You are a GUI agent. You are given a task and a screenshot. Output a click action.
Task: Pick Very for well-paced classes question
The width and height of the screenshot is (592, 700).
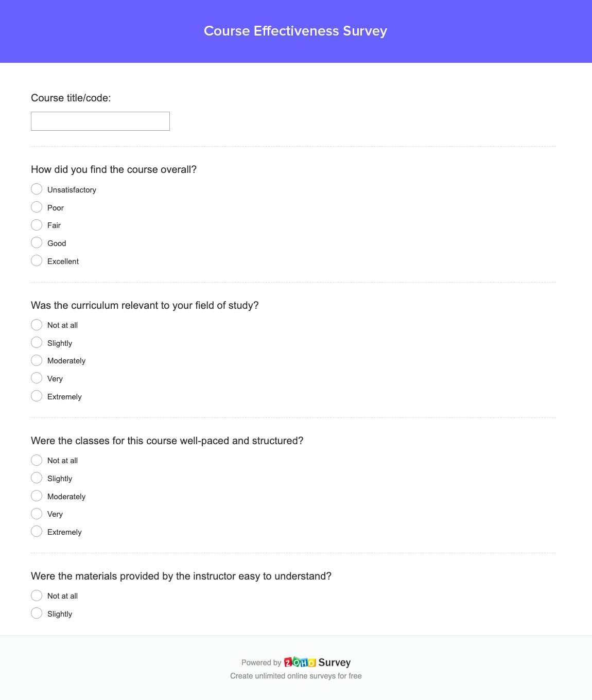pyautogui.click(x=37, y=514)
